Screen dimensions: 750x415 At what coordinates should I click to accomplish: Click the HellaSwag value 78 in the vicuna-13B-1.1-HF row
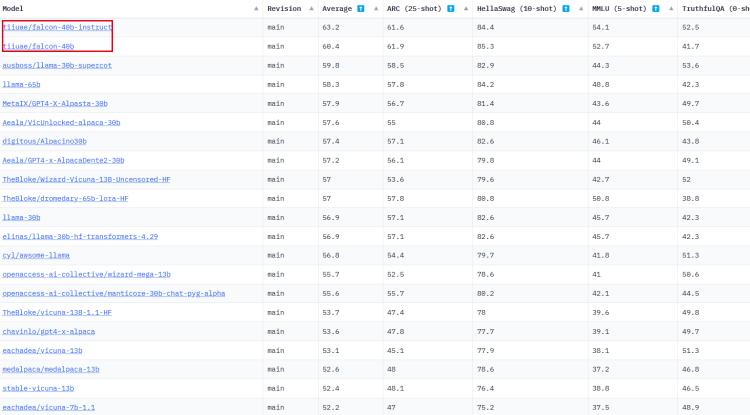(x=481, y=312)
